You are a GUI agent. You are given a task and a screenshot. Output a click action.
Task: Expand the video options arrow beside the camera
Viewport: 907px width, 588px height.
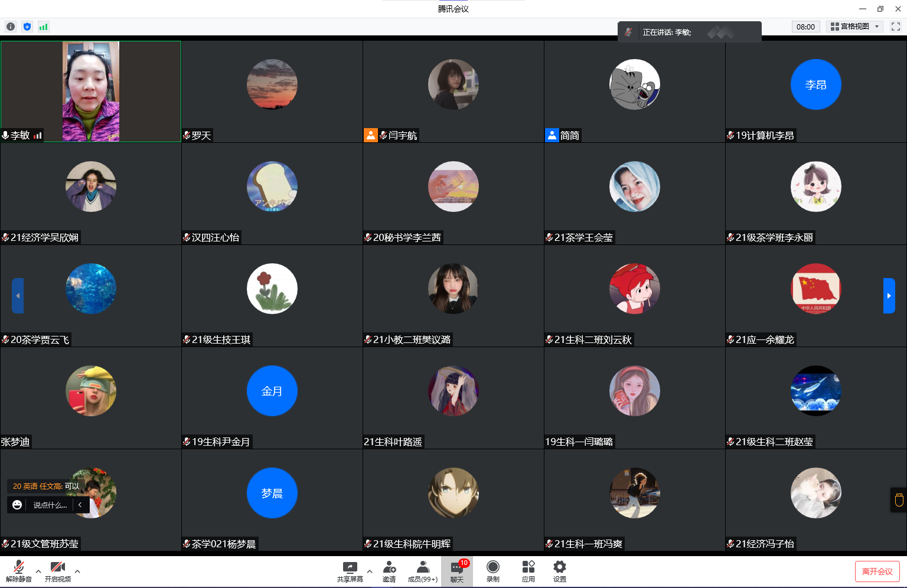pyautogui.click(x=77, y=571)
